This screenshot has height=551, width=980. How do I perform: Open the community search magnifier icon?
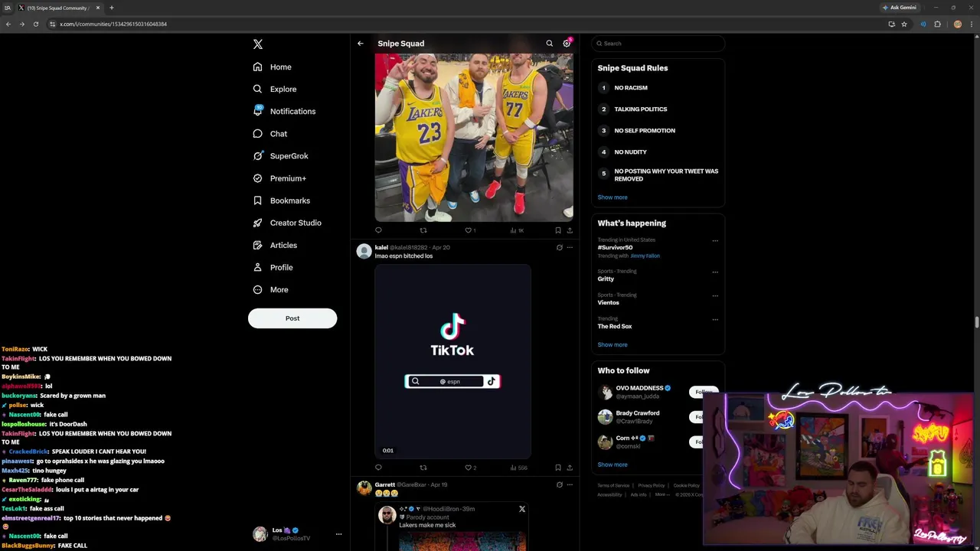pos(549,44)
